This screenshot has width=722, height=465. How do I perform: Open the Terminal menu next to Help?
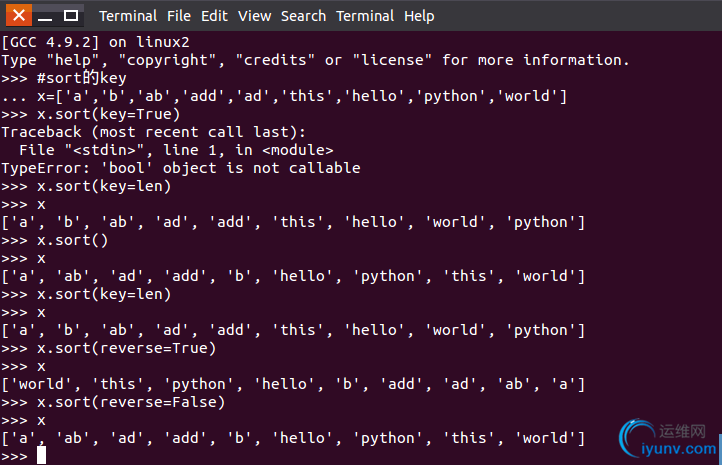(x=365, y=16)
